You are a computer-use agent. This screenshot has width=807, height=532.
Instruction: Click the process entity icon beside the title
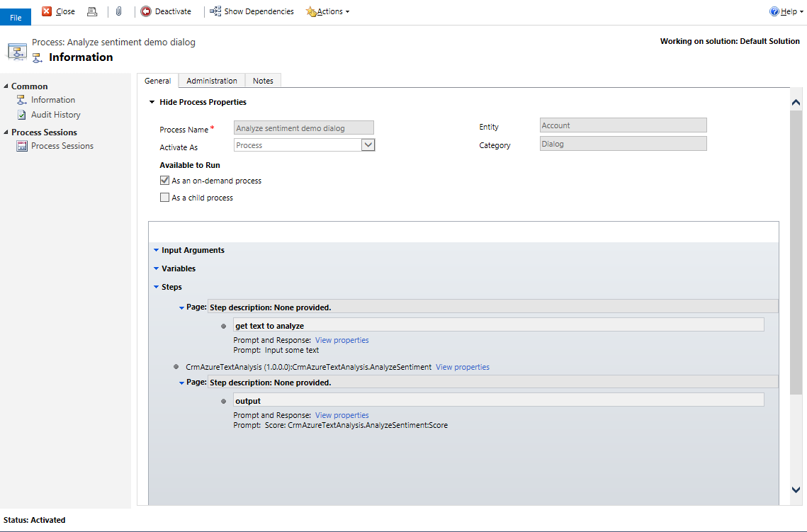coord(17,52)
